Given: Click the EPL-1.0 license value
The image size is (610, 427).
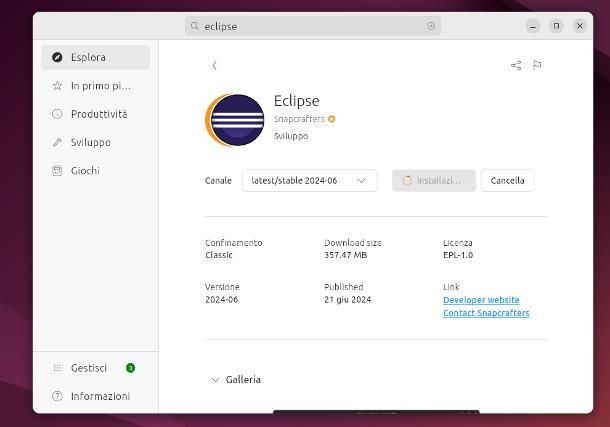Looking at the screenshot, I should 458,255.
